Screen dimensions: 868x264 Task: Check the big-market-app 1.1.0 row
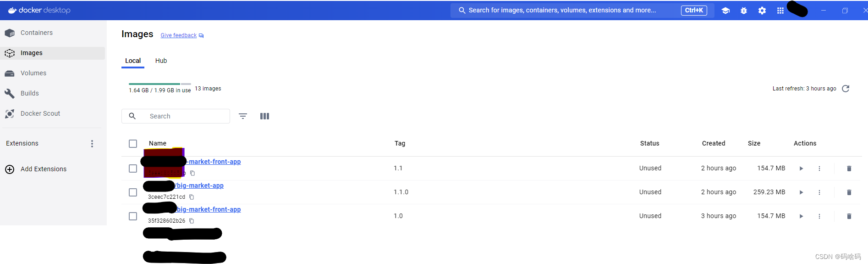pos(133,192)
